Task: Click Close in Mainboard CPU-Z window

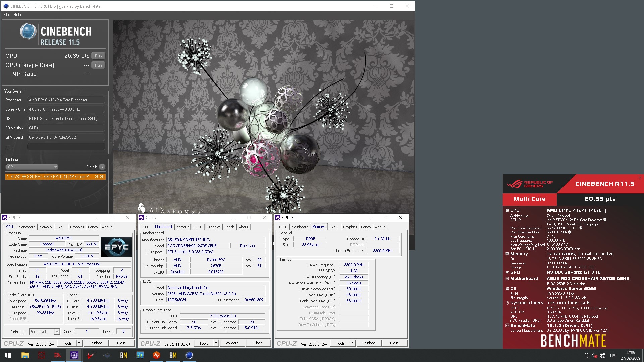Action: click(x=258, y=343)
